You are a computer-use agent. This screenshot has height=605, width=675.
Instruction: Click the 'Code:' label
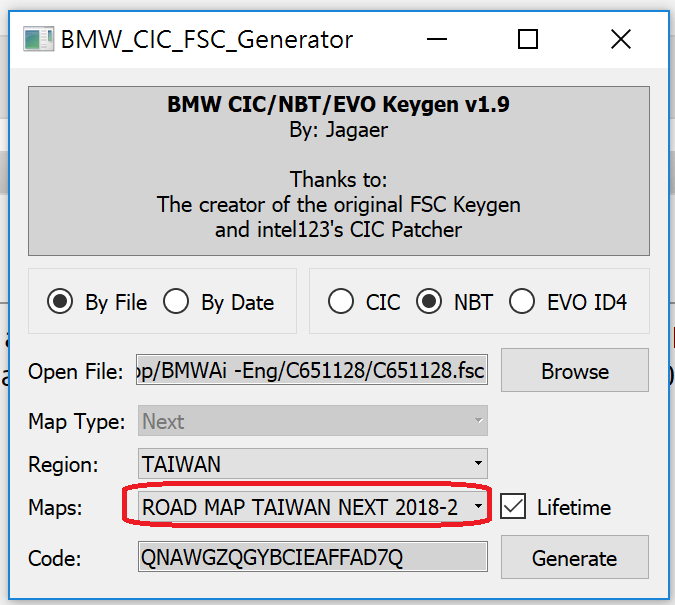pyautogui.click(x=55, y=558)
